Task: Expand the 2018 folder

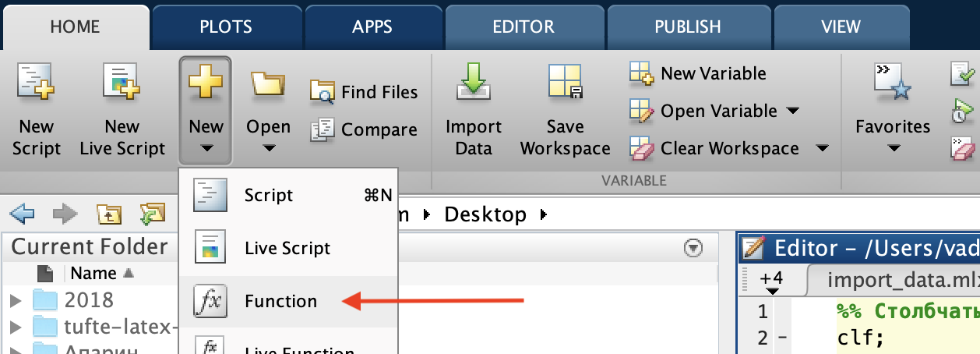Action: [16, 300]
